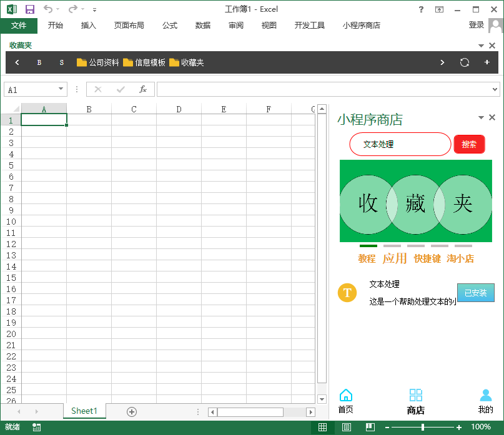Add a new sheet with plus icon
The image size is (504, 435).
132,411
